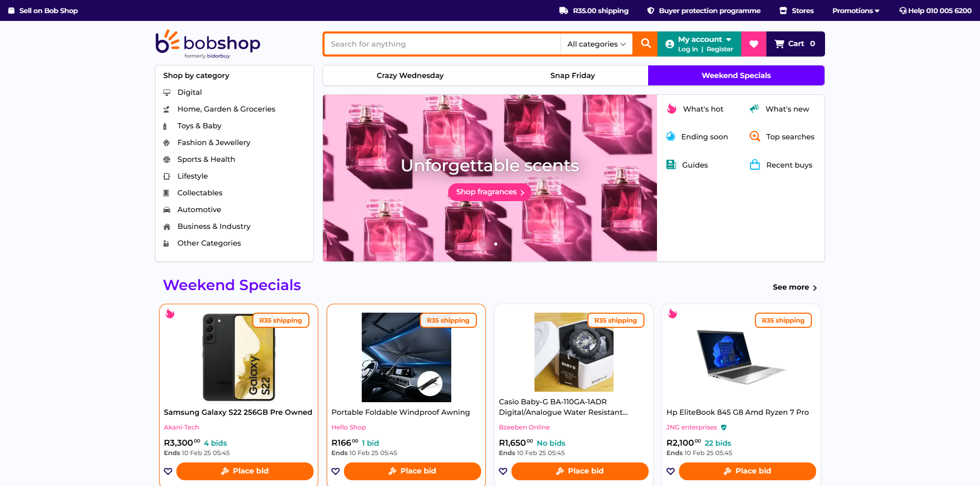The width and height of the screenshot is (980, 486).
Task: Click the What's hot flame icon
Action: click(672, 109)
